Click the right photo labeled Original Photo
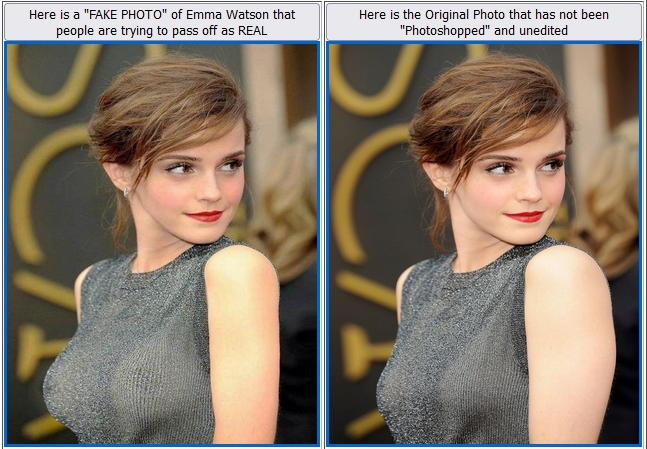Screen dimensions: 647x449 484,243
